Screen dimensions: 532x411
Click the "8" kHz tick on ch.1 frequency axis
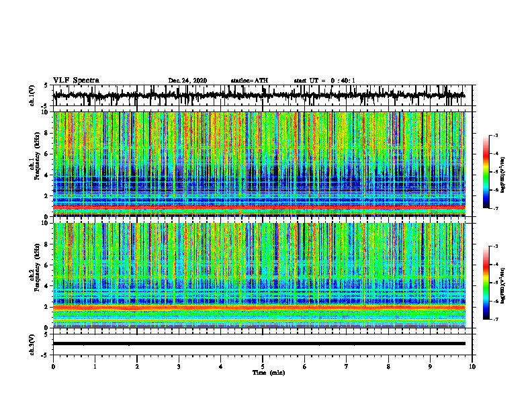(x=47, y=133)
